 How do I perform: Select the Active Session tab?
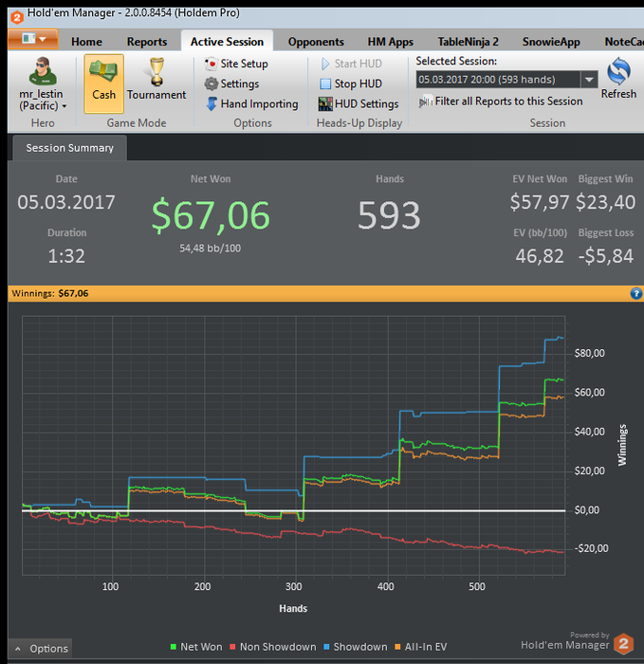(x=227, y=42)
